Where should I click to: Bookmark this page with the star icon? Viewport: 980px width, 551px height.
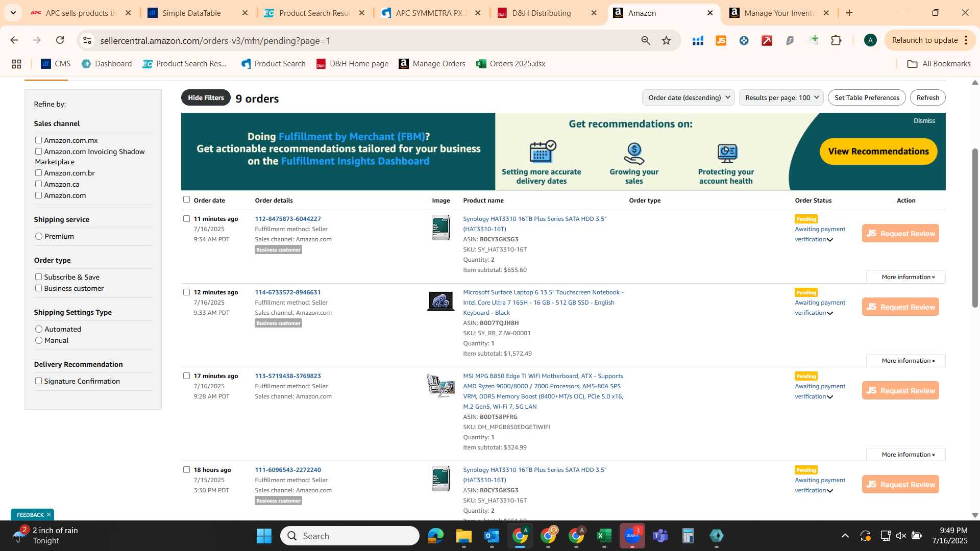[x=666, y=40]
